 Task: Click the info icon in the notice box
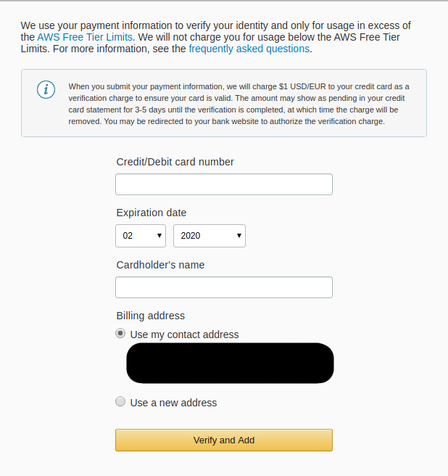[x=46, y=89]
